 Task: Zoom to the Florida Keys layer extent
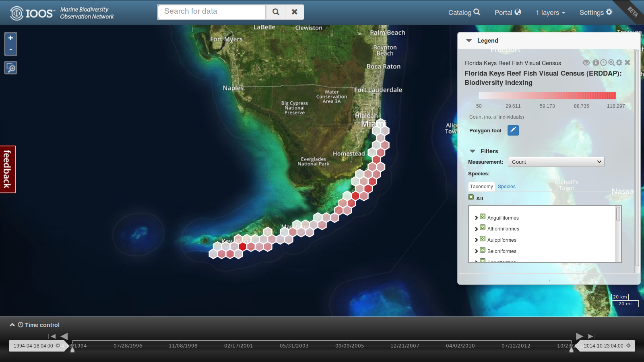tap(611, 63)
